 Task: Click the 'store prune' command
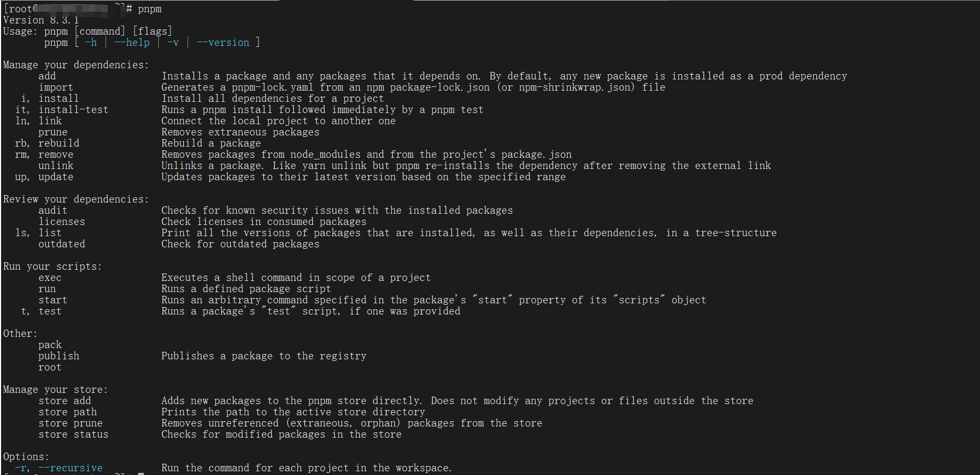pyautogui.click(x=70, y=423)
